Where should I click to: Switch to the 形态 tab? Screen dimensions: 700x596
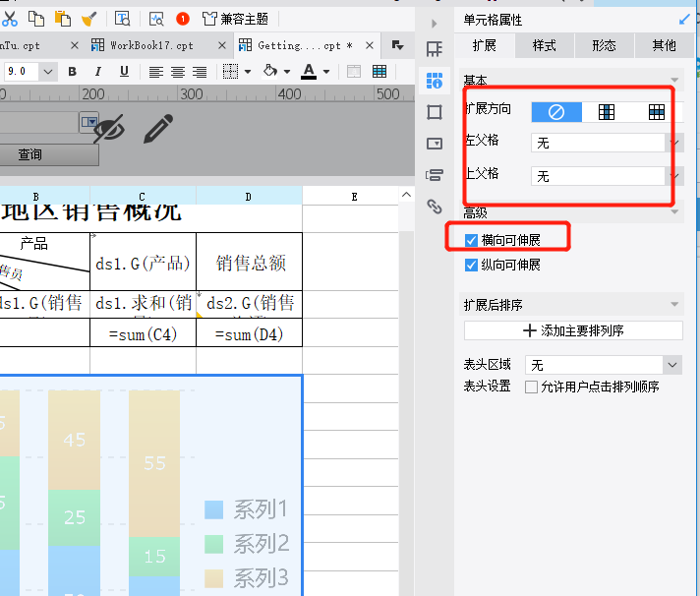(x=604, y=45)
